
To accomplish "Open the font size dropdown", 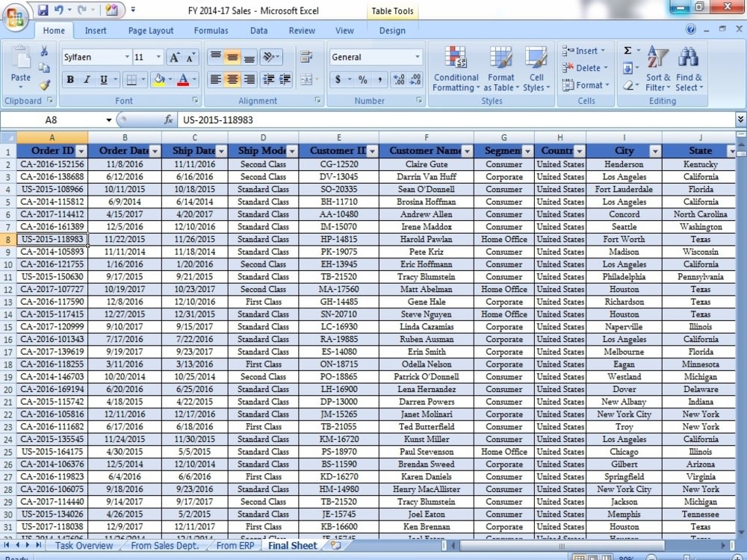I will [158, 57].
